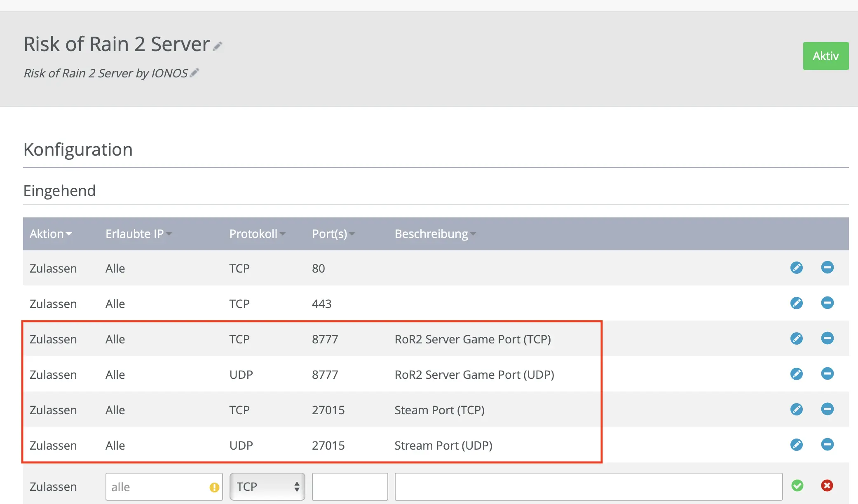Edit the TCP port 80 rule
The width and height of the screenshot is (858, 504).
point(797,268)
